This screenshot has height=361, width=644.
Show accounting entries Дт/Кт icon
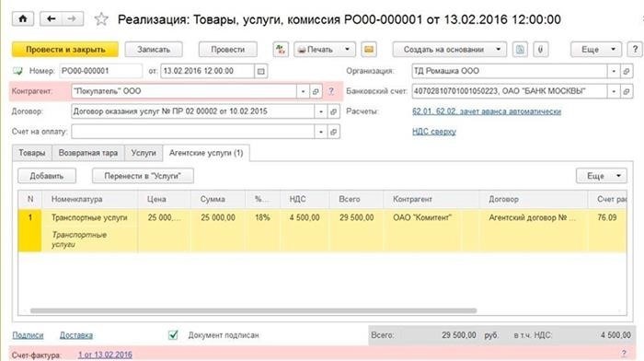coord(281,50)
